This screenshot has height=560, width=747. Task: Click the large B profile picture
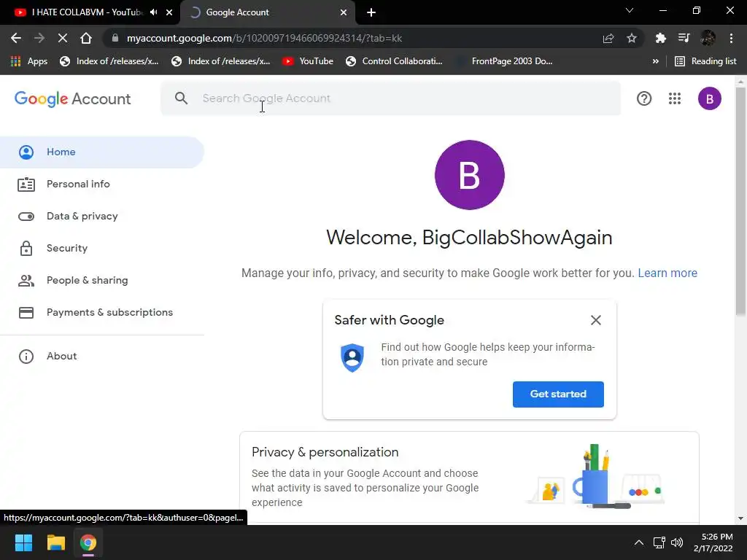point(469,175)
